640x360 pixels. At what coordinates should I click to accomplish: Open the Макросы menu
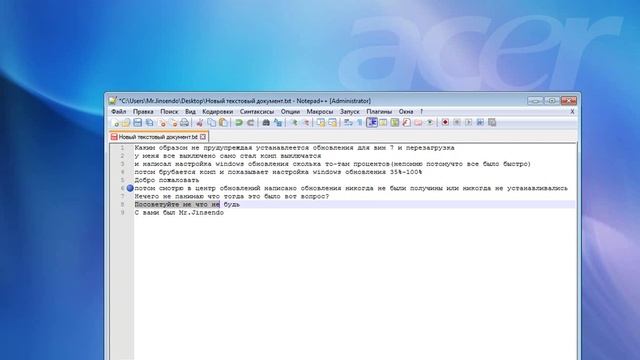(320, 111)
